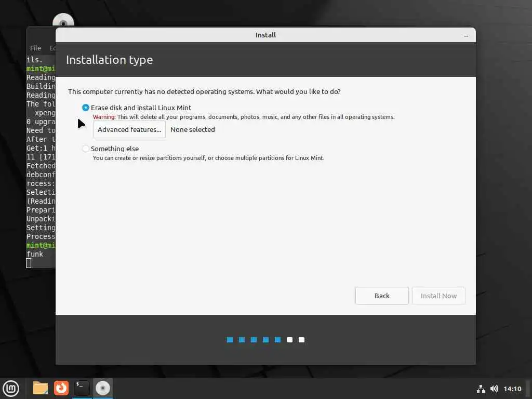The height and width of the screenshot is (399, 532).
Task: Click the Installation type heading
Action: pos(109,60)
